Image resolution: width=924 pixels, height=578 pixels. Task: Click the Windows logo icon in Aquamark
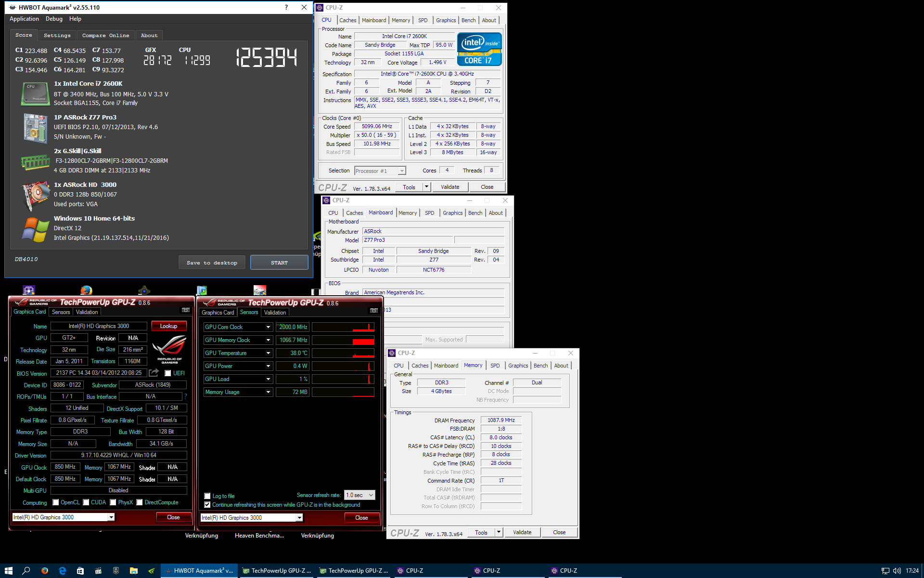coord(35,229)
